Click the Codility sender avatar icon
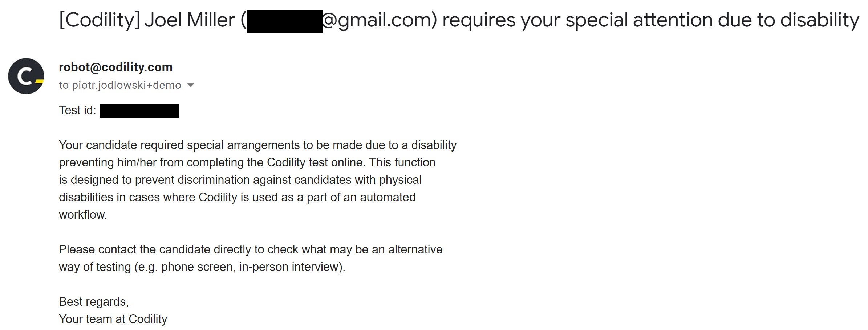Viewport: 868px width, 330px height. pyautogui.click(x=26, y=76)
